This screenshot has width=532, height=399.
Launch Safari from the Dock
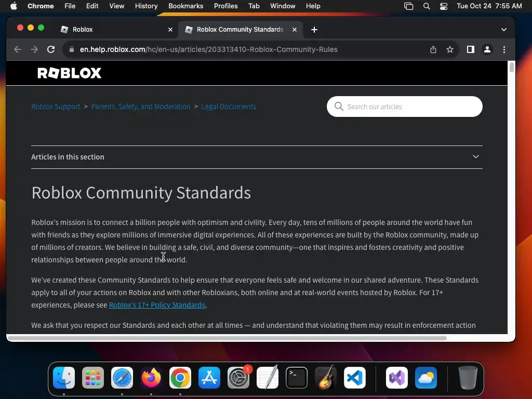click(122, 378)
